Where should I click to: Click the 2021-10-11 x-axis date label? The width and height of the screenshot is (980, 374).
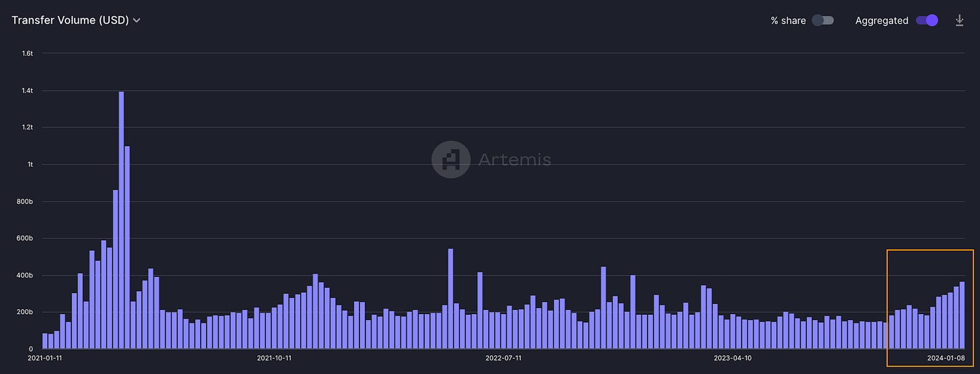pyautogui.click(x=274, y=358)
